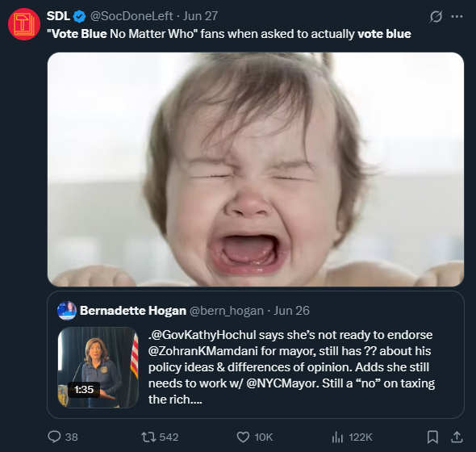Open the three-dot more options menu
This screenshot has width=476, height=452.
pos(457,16)
